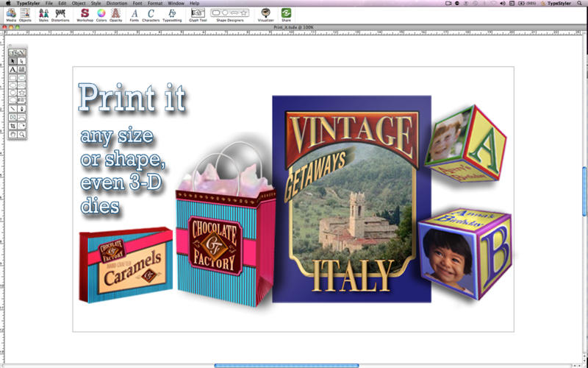The image size is (588, 368).
Task: Select the arrow selection tool in palette
Action: pyautogui.click(x=13, y=61)
